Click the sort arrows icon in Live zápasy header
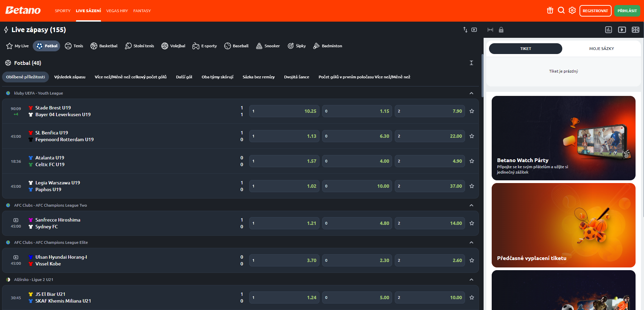 pyautogui.click(x=465, y=30)
